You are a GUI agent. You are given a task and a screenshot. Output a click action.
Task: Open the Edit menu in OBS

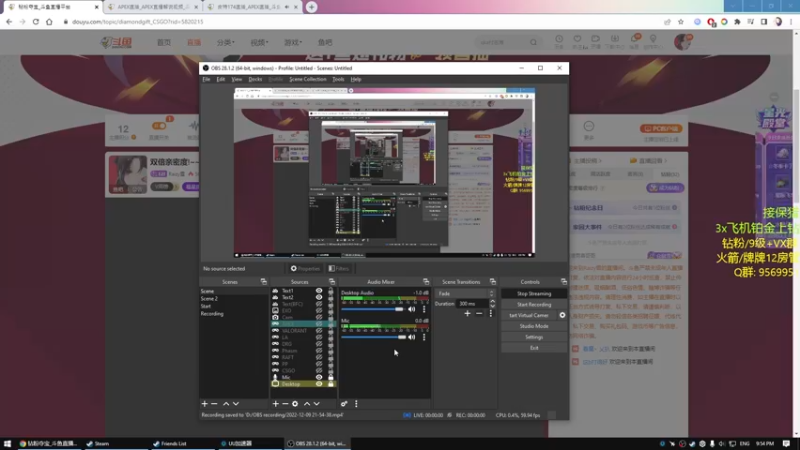click(x=221, y=79)
